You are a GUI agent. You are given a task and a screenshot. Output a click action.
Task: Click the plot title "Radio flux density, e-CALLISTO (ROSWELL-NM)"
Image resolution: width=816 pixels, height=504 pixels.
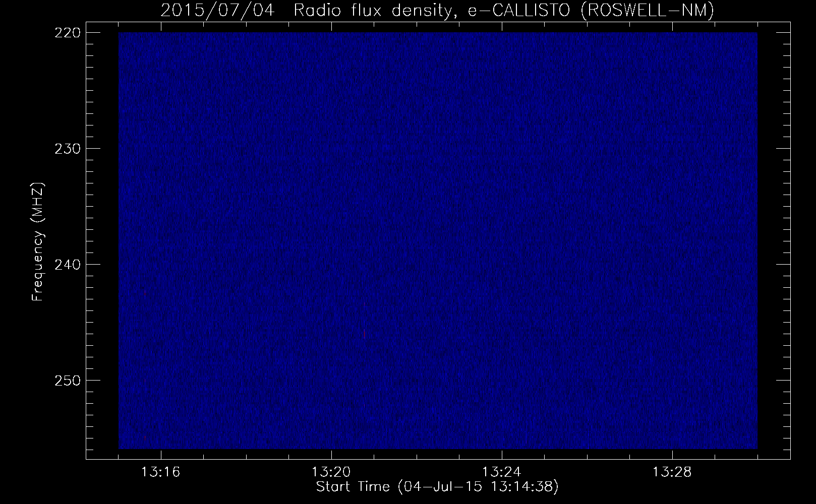pyautogui.click(x=503, y=11)
